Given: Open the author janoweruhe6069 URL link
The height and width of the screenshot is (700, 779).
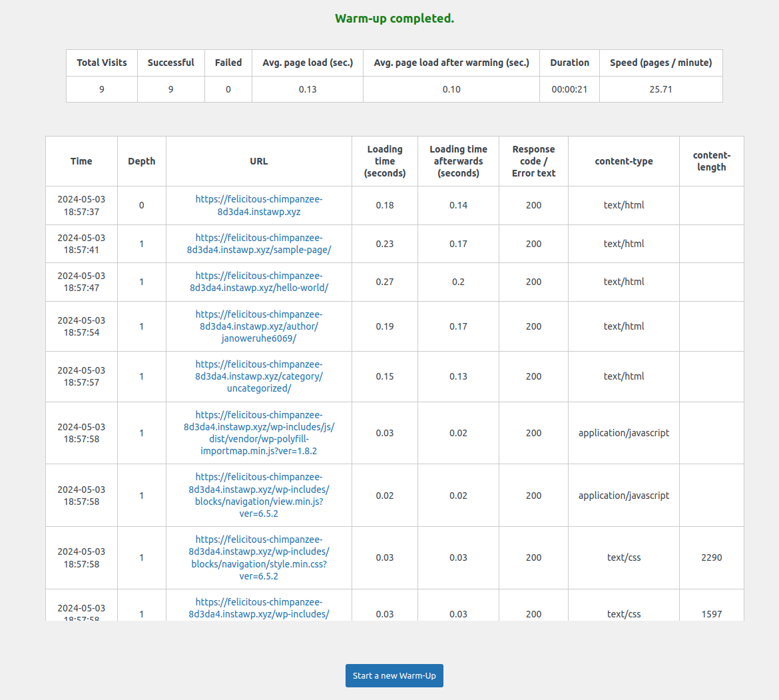Looking at the screenshot, I should [x=259, y=326].
